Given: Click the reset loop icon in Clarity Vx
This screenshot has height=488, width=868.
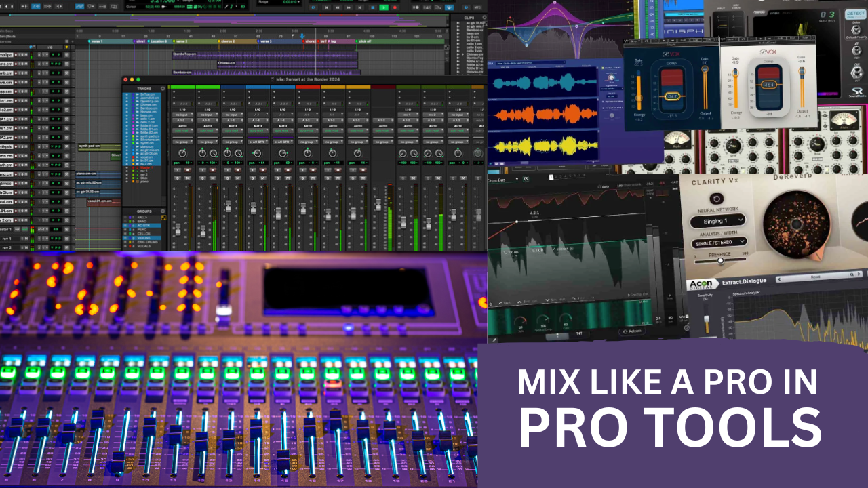Looking at the screenshot, I should coord(716,198).
